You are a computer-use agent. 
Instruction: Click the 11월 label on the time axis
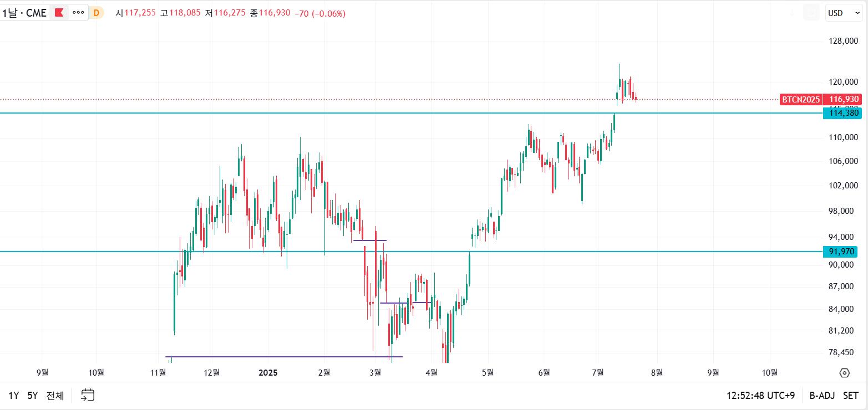coord(159,372)
